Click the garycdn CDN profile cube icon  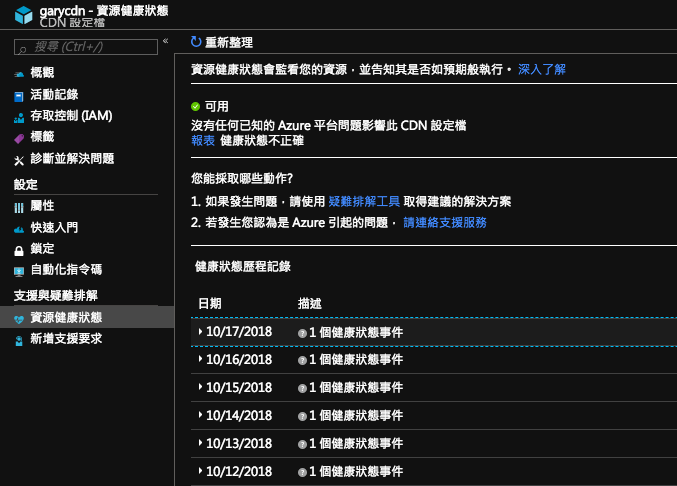tap(23, 15)
